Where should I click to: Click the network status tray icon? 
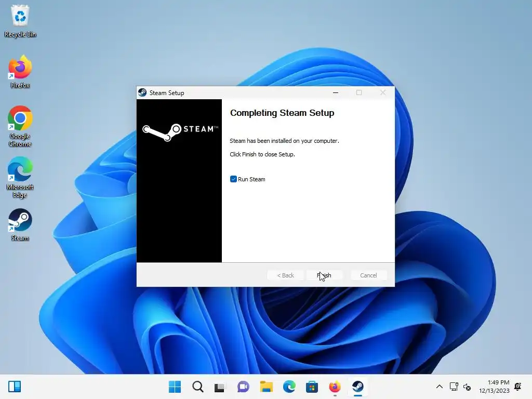click(x=454, y=387)
